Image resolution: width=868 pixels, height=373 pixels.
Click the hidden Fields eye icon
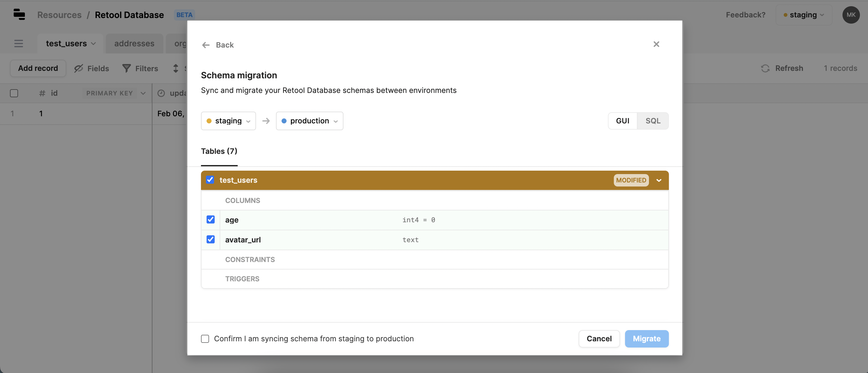click(x=78, y=68)
